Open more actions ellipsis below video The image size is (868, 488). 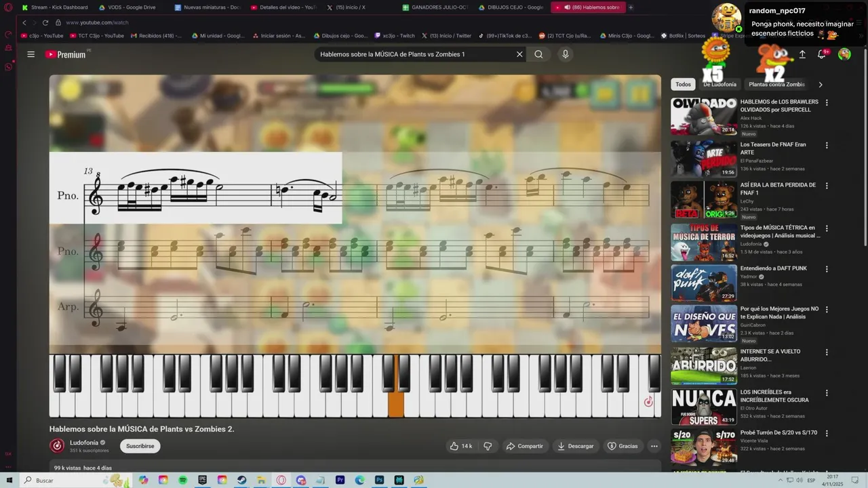pos(654,446)
